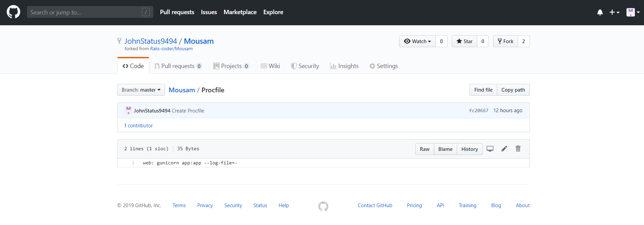Click the Find file button
The image size is (644, 225).
pos(483,90)
